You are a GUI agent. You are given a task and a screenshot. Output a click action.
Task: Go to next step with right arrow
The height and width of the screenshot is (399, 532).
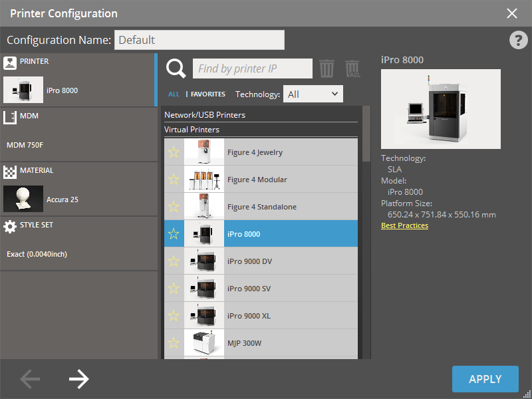(x=79, y=379)
